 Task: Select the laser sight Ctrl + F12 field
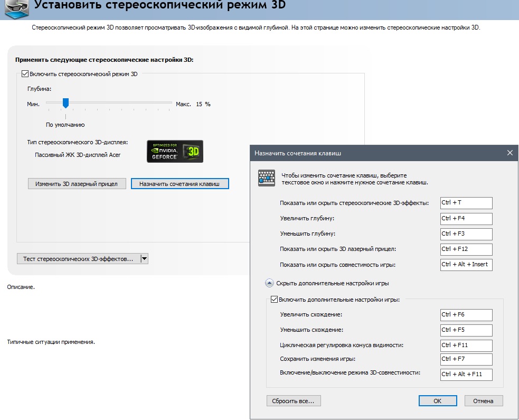(x=466, y=249)
